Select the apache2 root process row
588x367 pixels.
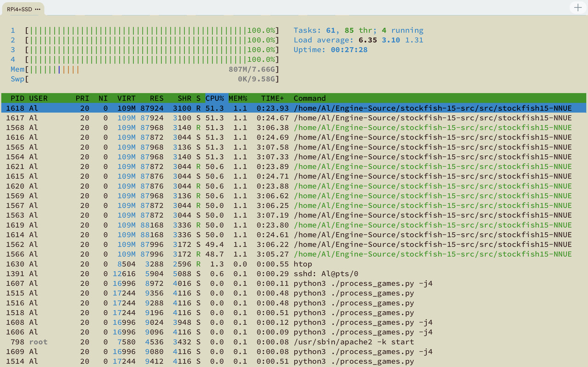[x=294, y=342]
